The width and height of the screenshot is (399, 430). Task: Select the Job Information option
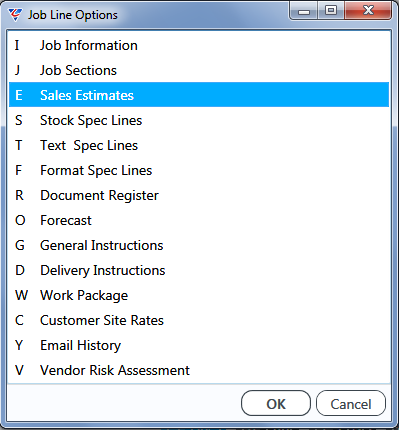tap(199, 45)
